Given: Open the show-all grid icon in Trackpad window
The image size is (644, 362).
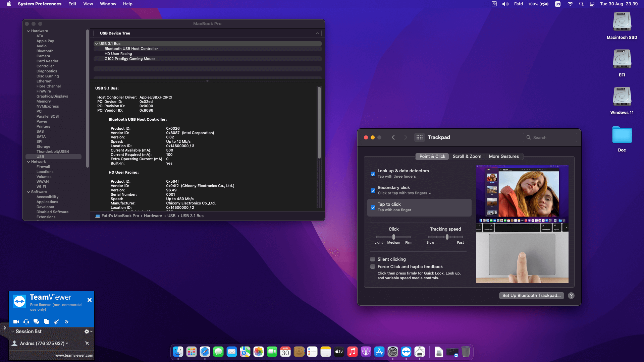Looking at the screenshot, I should click(x=419, y=137).
